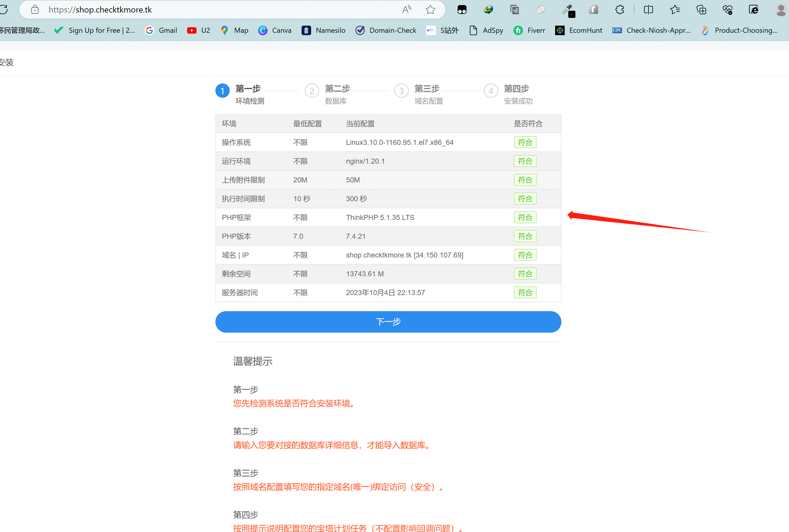Click the gray 'r' extension icon
Image resolution: width=789 pixels, height=532 pixels.
point(593,10)
